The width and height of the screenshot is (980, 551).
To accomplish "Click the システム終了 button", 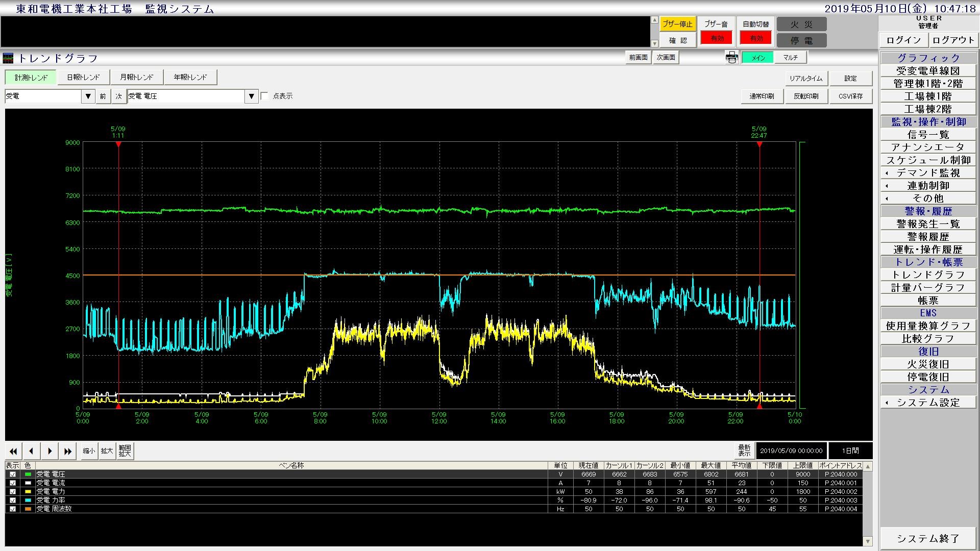I will [x=928, y=539].
